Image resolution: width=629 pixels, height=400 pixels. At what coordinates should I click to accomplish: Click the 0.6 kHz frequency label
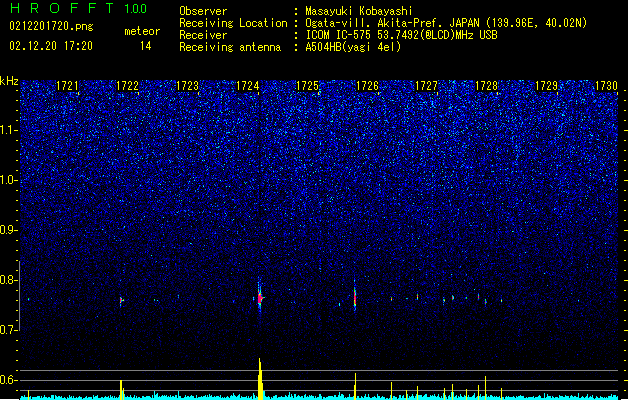tap(9, 380)
